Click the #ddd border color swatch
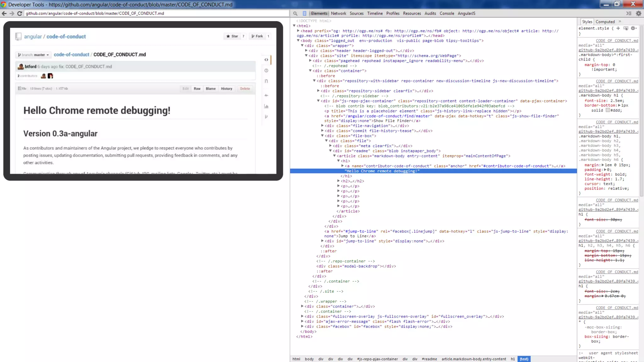Viewport: 644px width, 362px height. [x=608, y=110]
